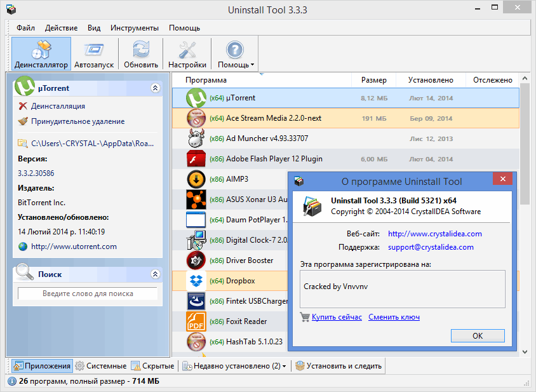
Task: Open the Деинсталлятор toolbar section
Action: pyautogui.click(x=41, y=54)
